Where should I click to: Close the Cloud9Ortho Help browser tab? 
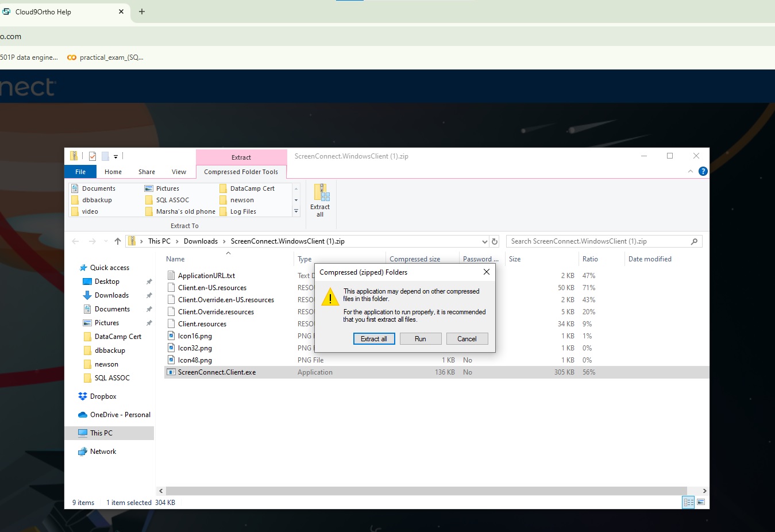[121, 11]
